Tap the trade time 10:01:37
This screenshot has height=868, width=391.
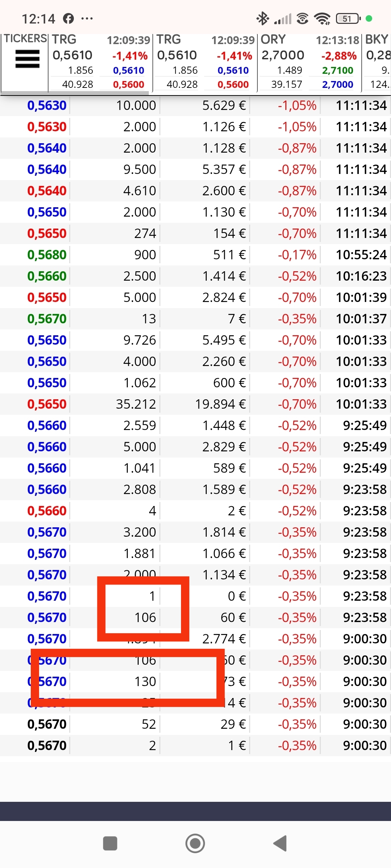(361, 319)
